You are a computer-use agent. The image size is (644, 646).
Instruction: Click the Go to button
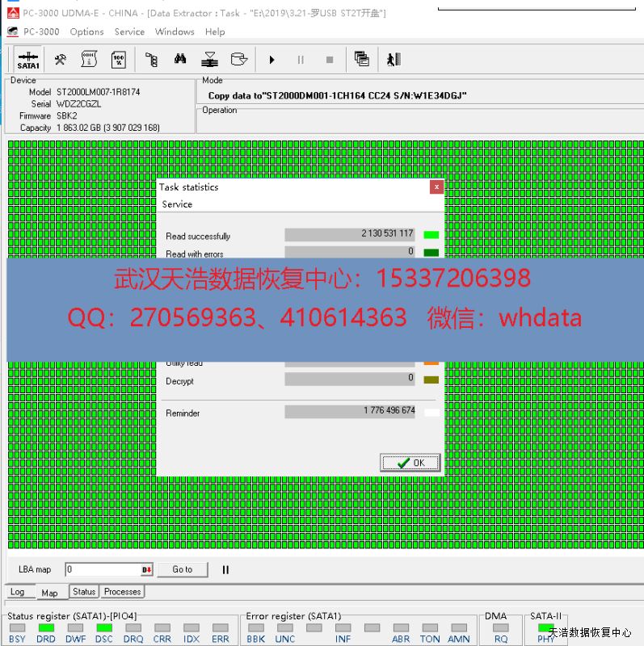pos(182,569)
